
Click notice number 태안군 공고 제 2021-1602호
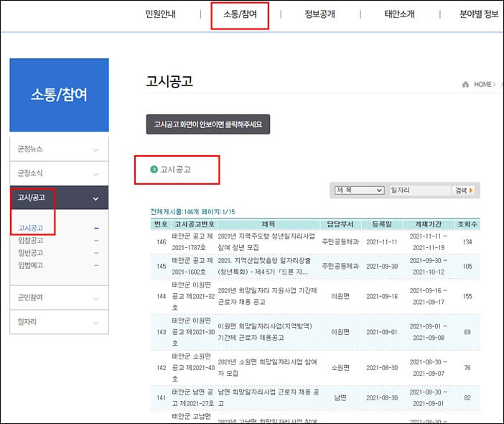(x=192, y=267)
